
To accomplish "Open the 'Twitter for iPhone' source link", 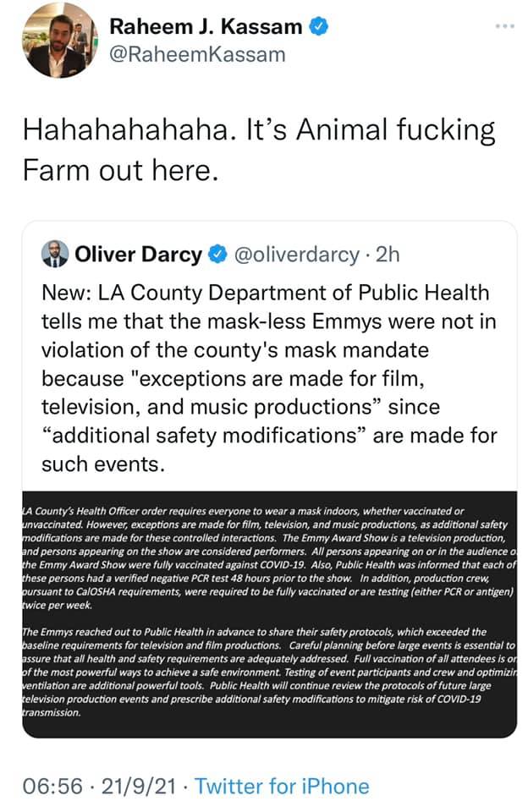I will pos(282,786).
